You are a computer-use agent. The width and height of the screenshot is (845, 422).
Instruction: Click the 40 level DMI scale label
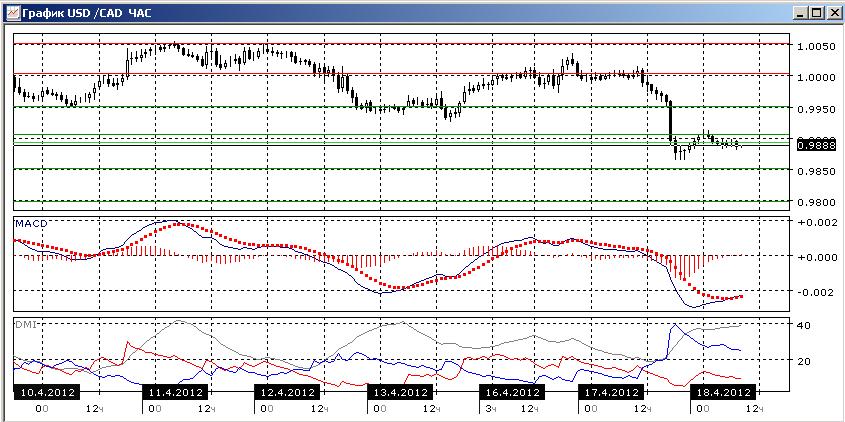pos(803,325)
